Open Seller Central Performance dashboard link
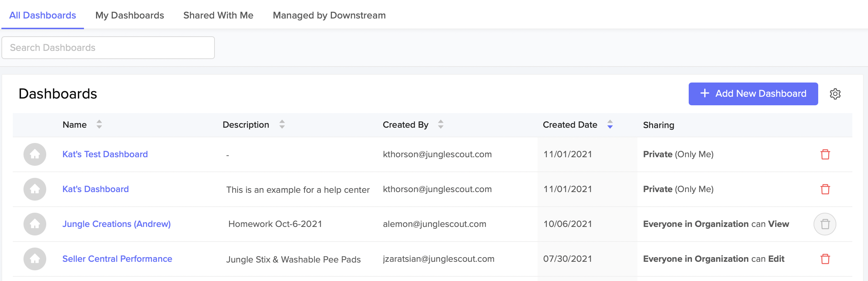The width and height of the screenshot is (868, 281). coord(117,259)
